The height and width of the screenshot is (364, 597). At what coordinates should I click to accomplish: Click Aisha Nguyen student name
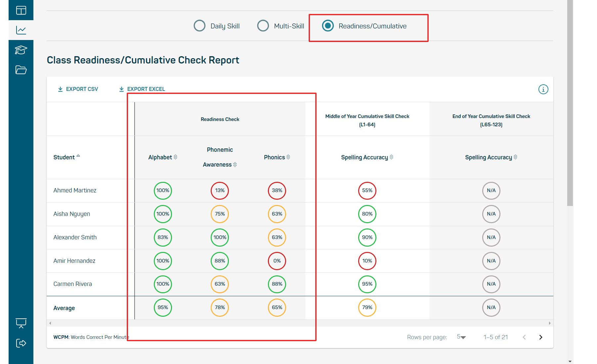click(x=72, y=214)
